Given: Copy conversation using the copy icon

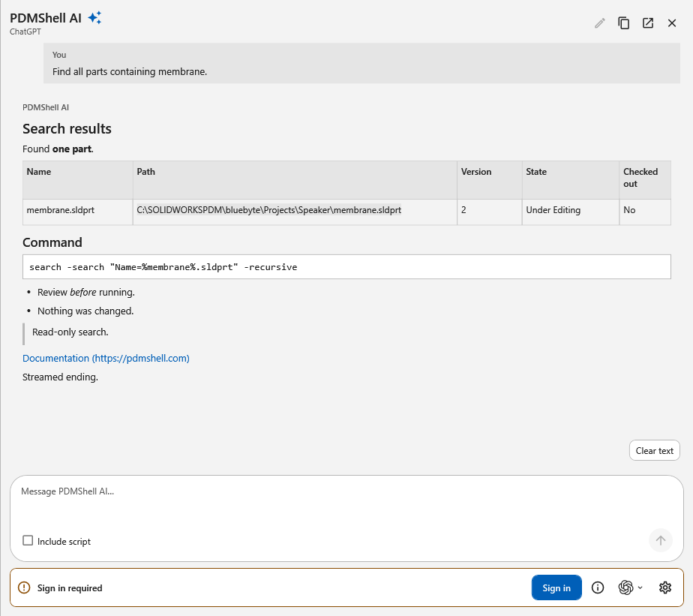Looking at the screenshot, I should point(623,23).
